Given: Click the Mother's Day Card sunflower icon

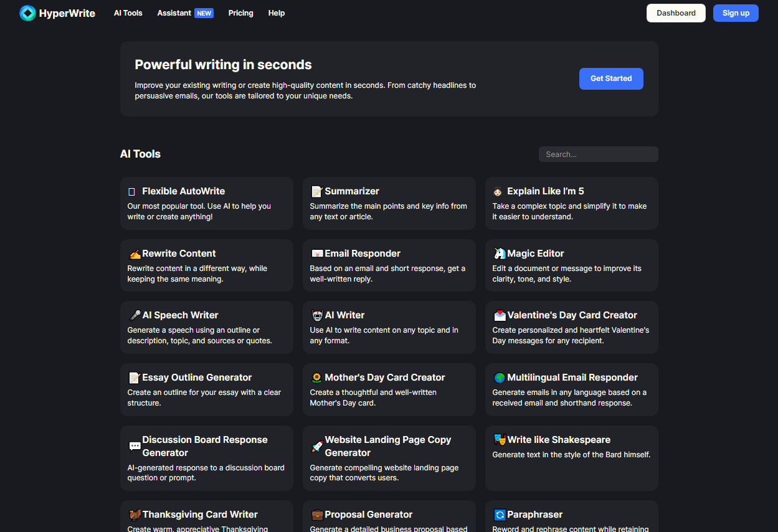Looking at the screenshot, I should [317, 378].
